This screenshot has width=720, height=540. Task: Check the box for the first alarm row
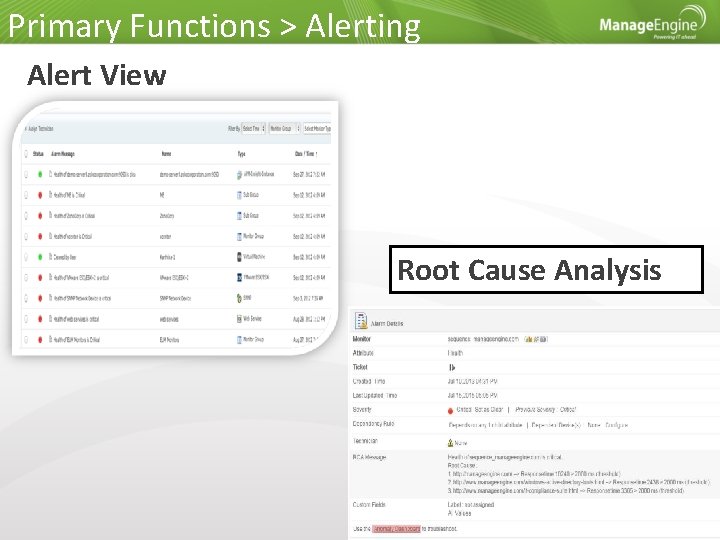26,174
